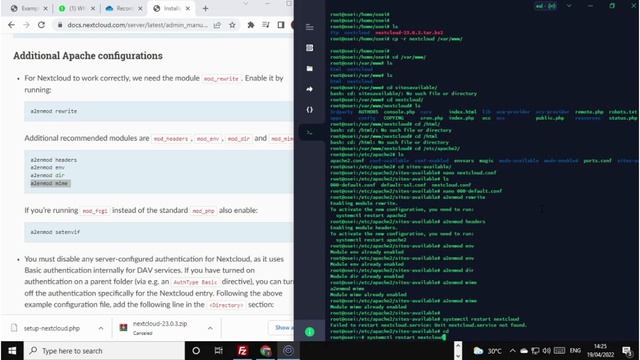
Task: Click the terminal scrollbar down arrow
Action: pos(458,356)
